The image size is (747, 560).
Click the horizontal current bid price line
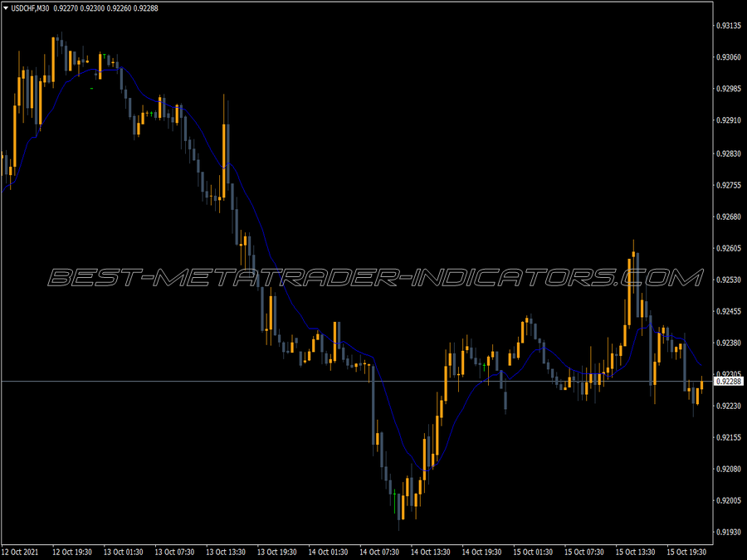tap(356, 382)
